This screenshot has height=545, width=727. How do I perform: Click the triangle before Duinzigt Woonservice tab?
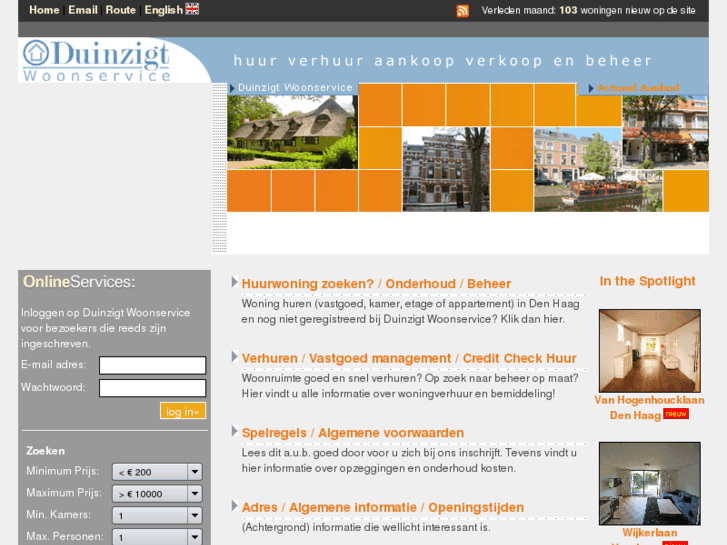pyautogui.click(x=232, y=88)
